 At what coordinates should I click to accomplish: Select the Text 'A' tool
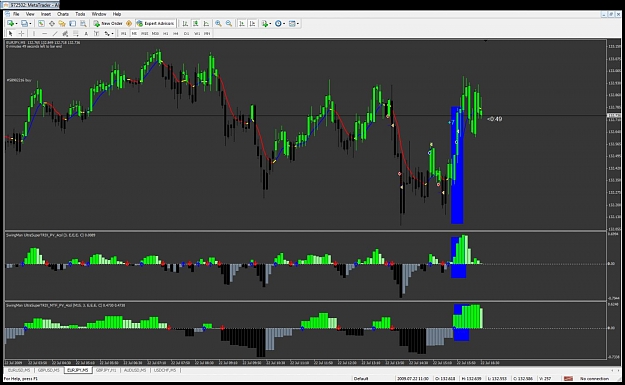tap(86, 33)
